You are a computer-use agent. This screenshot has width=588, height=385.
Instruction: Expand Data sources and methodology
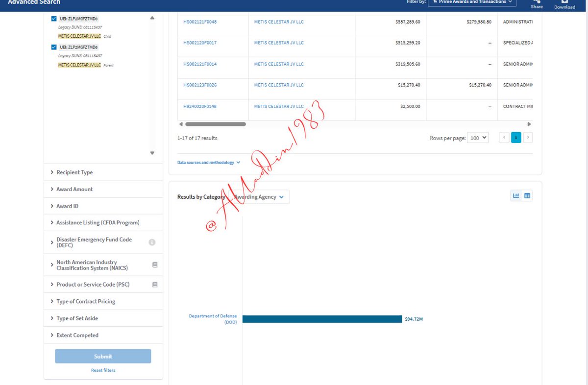click(209, 162)
